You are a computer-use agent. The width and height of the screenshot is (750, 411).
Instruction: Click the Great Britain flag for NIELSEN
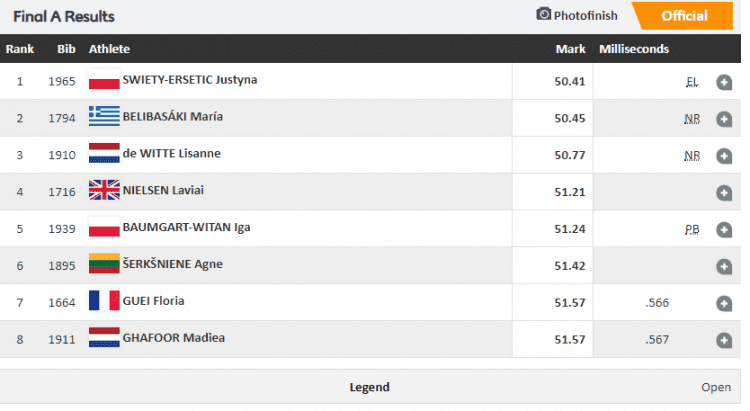(103, 190)
